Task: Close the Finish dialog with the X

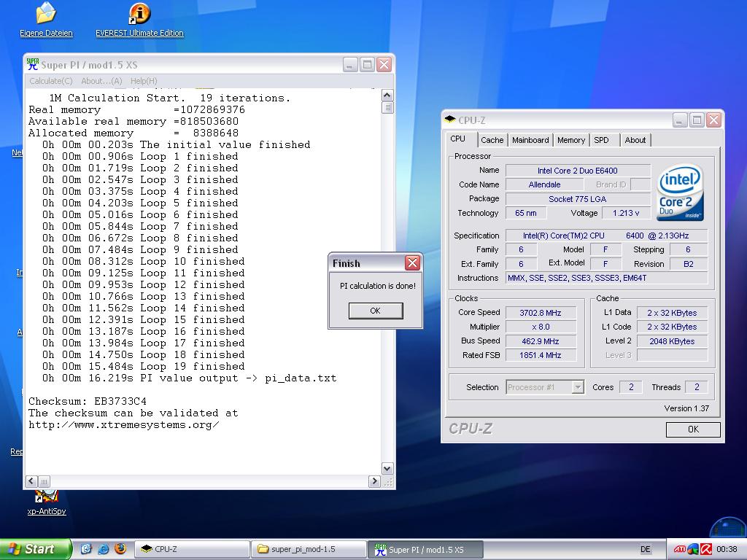Action: pyautogui.click(x=412, y=263)
